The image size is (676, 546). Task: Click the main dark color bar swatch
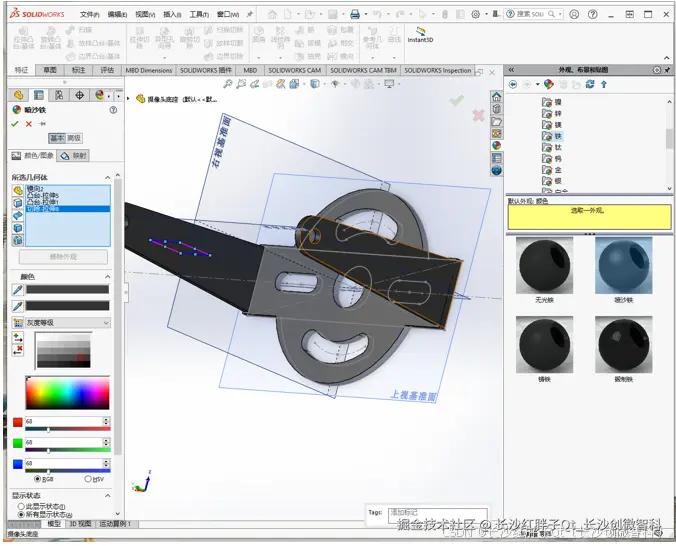(68, 290)
